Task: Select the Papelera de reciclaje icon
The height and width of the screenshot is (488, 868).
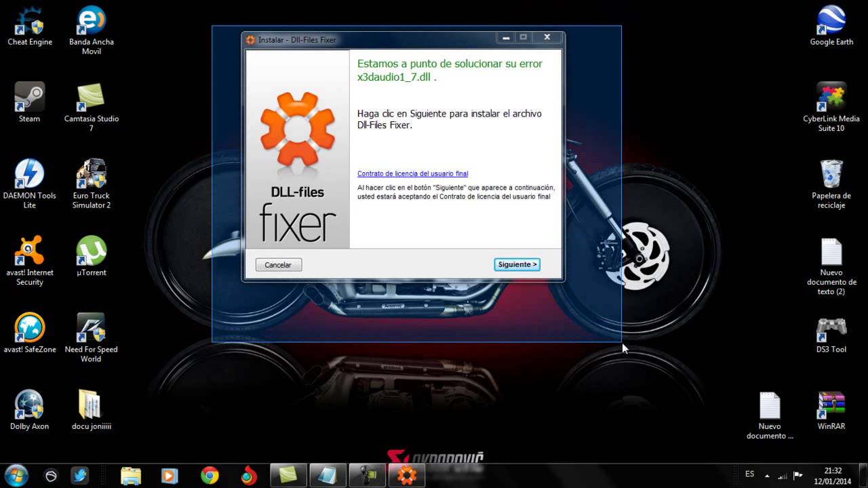Action: (831, 184)
